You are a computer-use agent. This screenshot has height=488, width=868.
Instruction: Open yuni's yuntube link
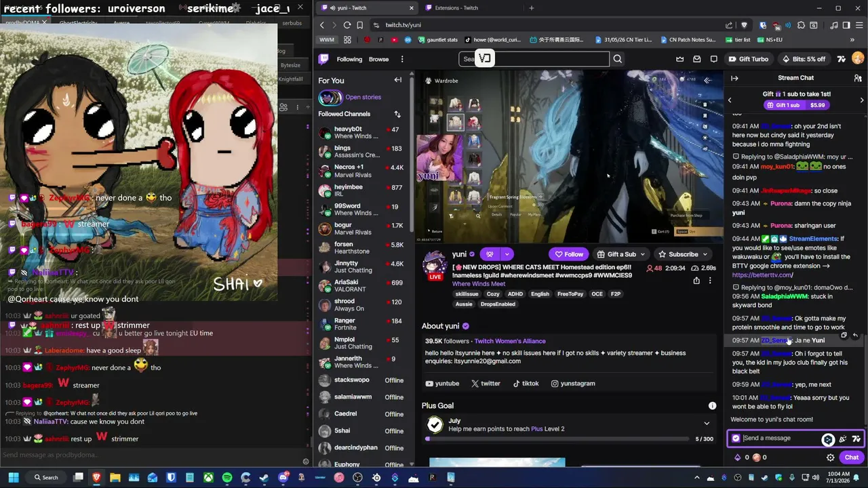442,384
